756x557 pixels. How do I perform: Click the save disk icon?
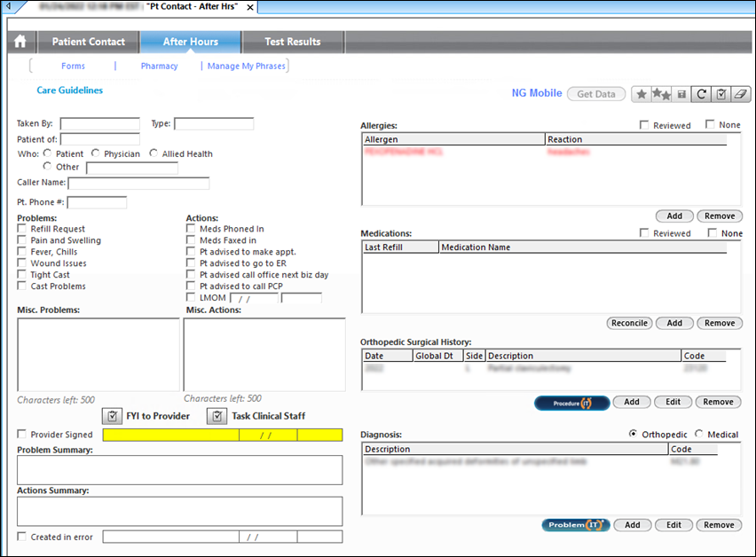click(681, 94)
